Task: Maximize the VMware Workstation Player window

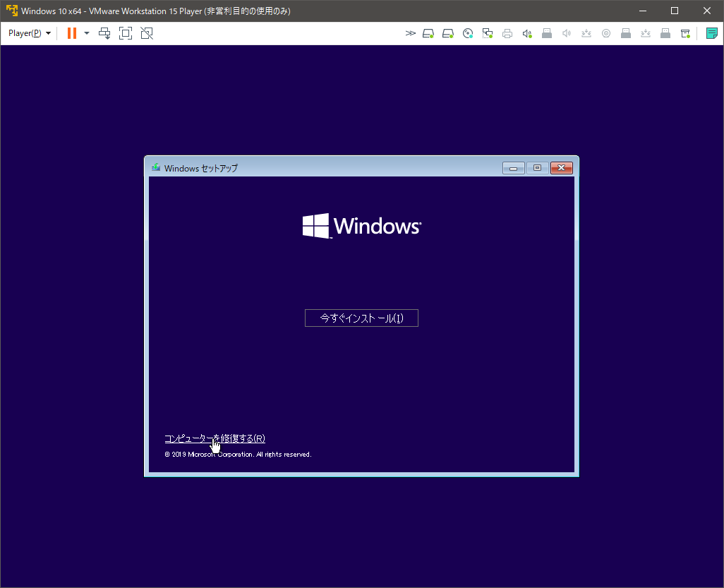Action: click(675, 11)
